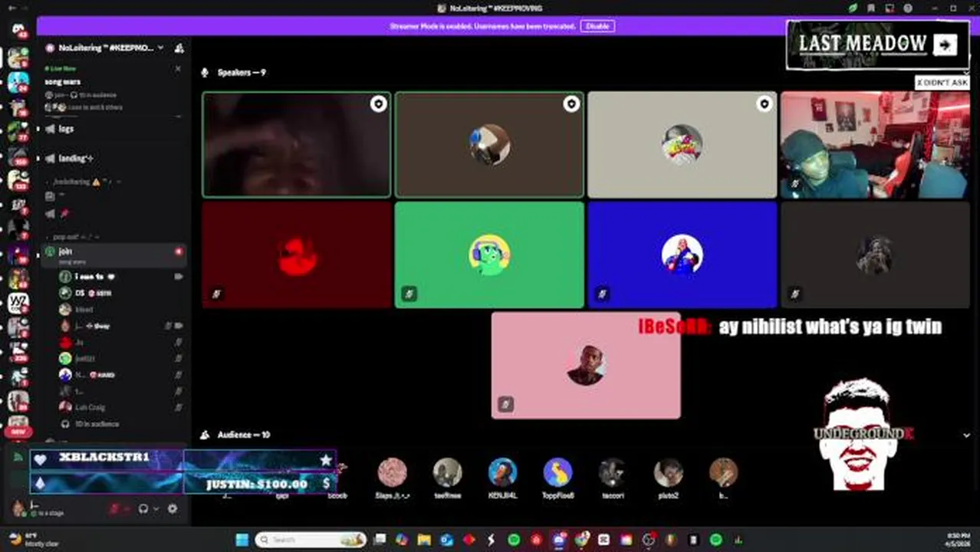Image resolution: width=980 pixels, height=552 pixels.
Task: Open the Last Meadow arrow button
Action: 945,44
